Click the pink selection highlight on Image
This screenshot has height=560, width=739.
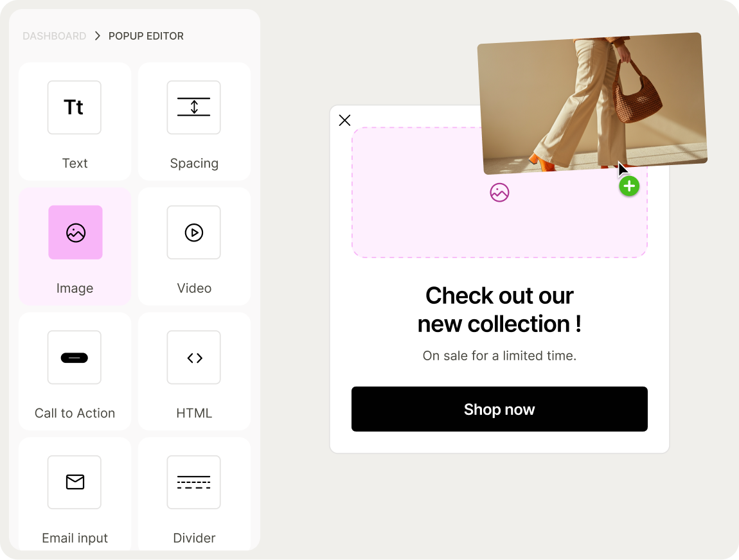point(75,246)
